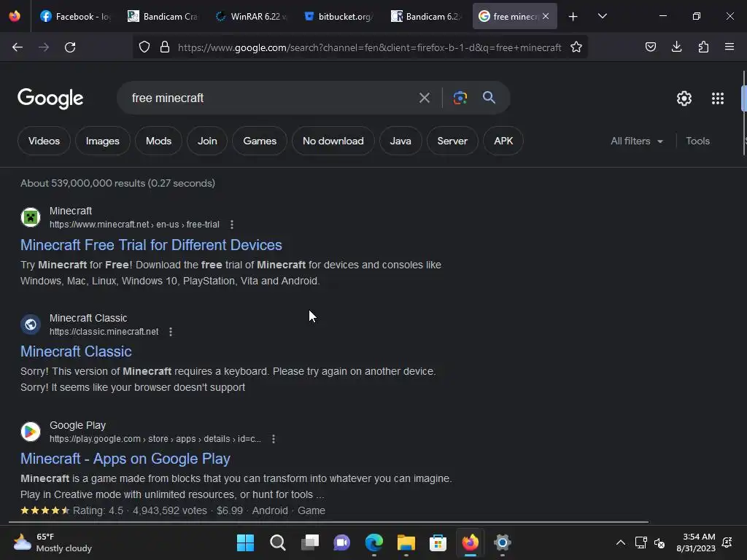Screen dimensions: 747x560
Task: Open the extensions puzzle icon
Action: coord(703,47)
